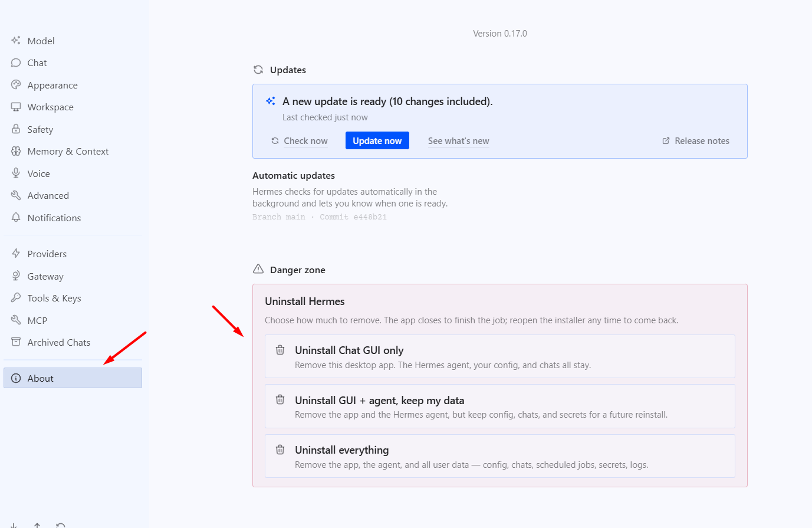Select the Voice microphone icon
Viewport: 812px width, 528px height.
[16, 173]
